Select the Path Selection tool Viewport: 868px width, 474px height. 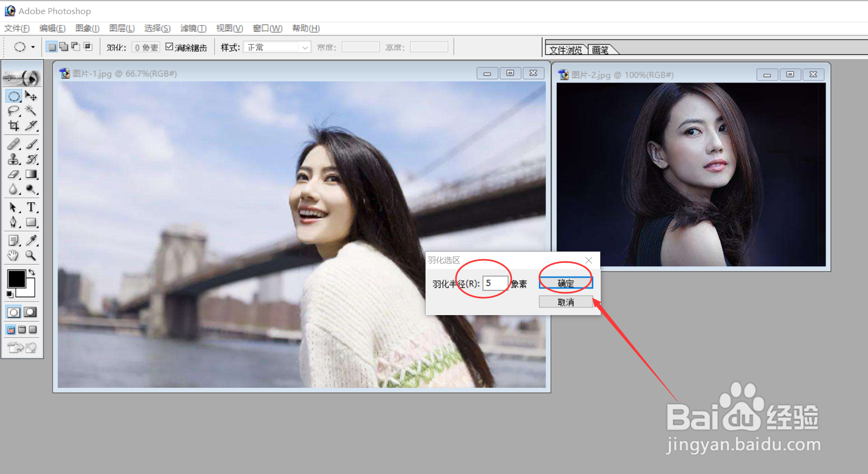(x=14, y=207)
